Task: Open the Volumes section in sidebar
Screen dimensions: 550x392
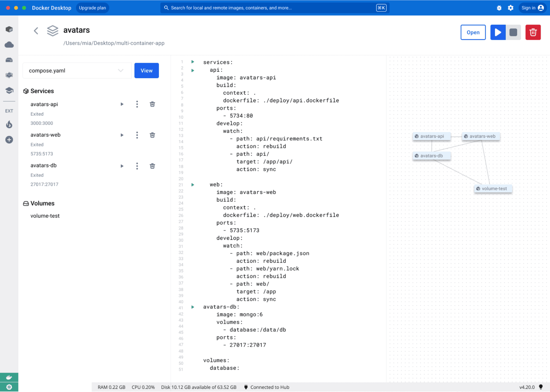Action: pos(9,60)
